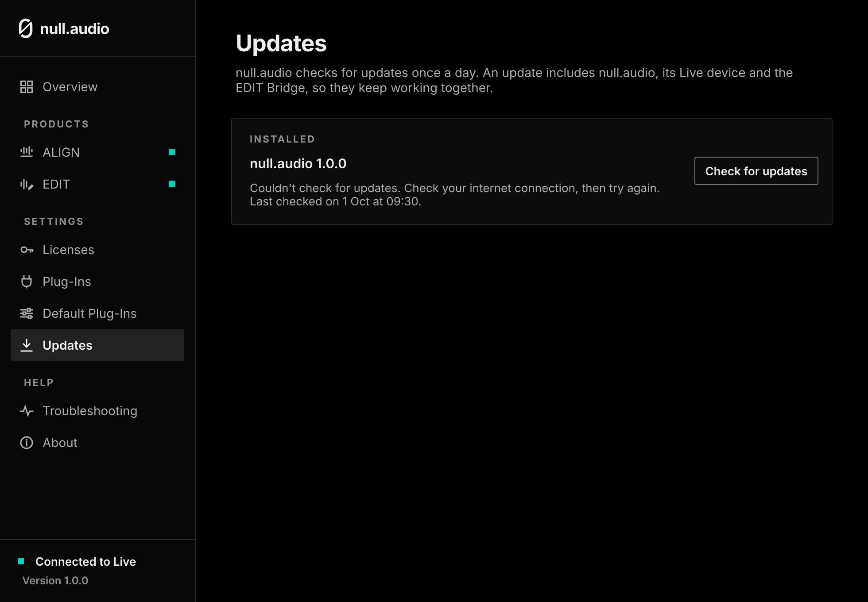Navigate to Licenses settings
This screenshot has height=602, width=868.
[97, 250]
